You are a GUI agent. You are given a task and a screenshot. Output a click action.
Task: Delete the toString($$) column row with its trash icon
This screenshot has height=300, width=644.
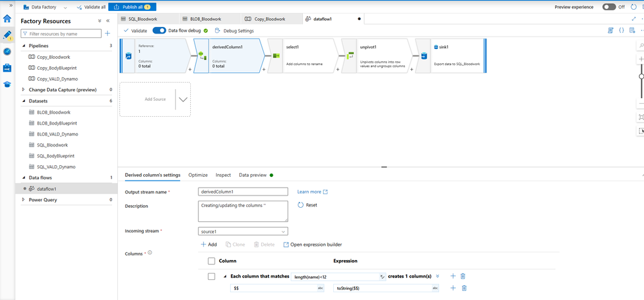point(464,288)
